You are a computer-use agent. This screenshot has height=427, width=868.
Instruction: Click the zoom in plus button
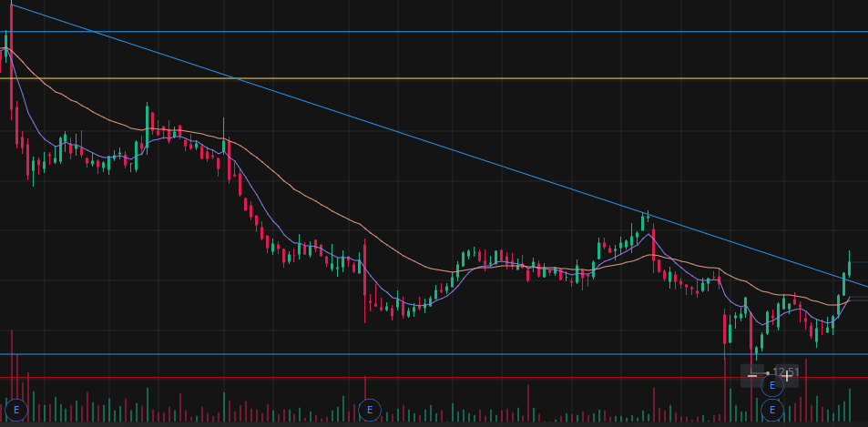tap(787, 376)
